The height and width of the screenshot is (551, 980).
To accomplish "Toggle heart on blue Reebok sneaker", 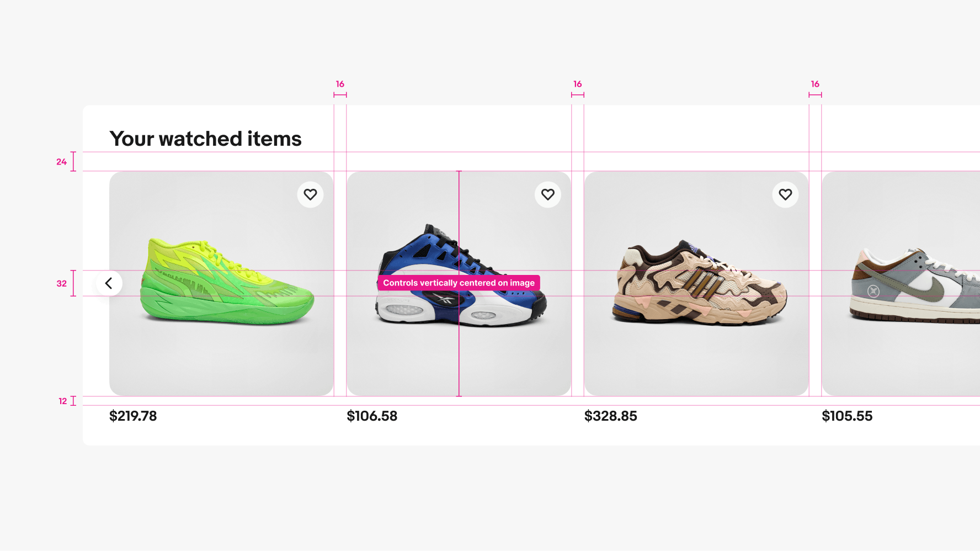I will point(548,195).
